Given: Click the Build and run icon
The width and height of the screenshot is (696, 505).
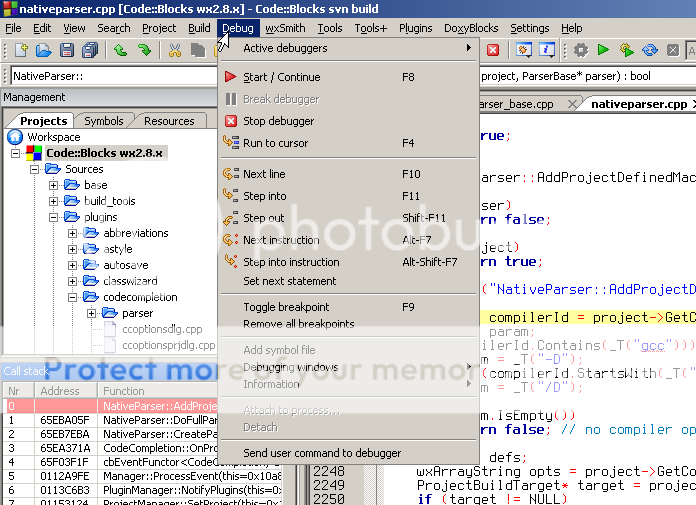Looking at the screenshot, I should [626, 50].
